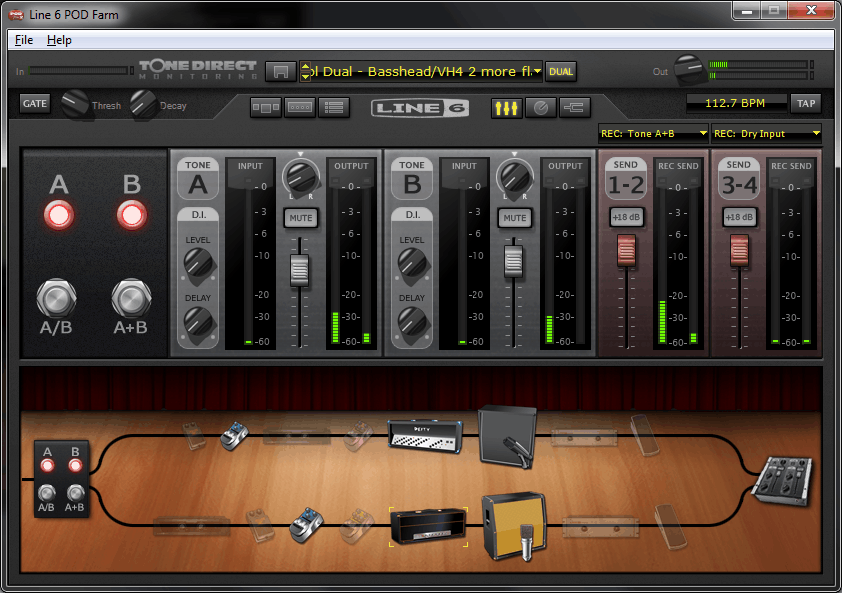Enable +18 dB on Send 1-2
842x593 pixels.
point(626,218)
